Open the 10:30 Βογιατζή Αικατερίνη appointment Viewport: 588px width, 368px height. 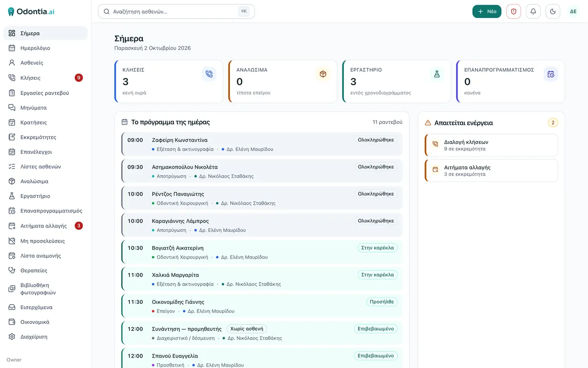coord(262,252)
